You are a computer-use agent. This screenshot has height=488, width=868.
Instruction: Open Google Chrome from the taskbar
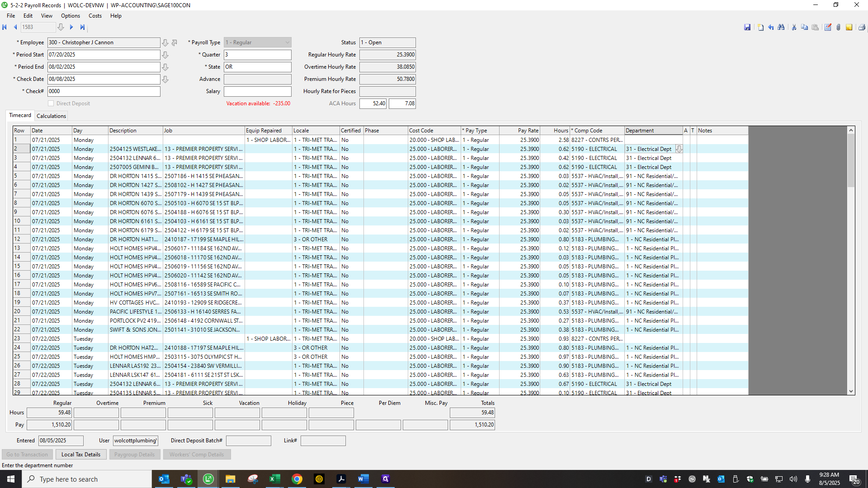[297, 479]
